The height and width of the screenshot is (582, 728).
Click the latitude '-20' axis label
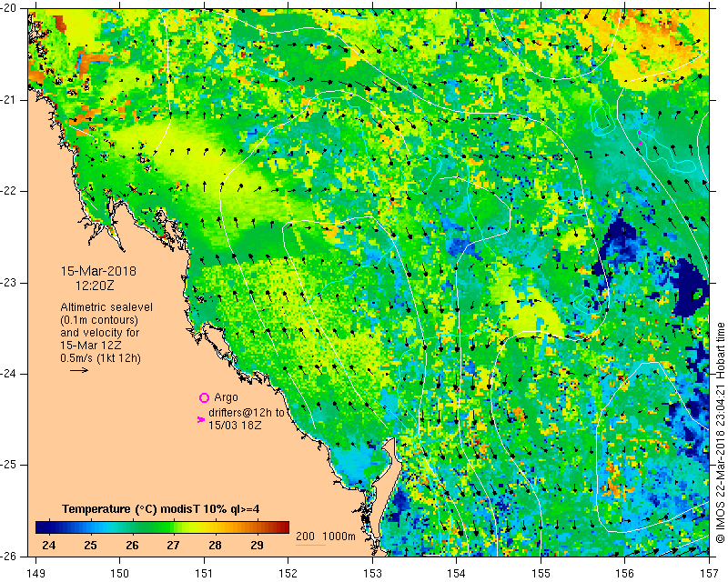[x=9, y=9]
